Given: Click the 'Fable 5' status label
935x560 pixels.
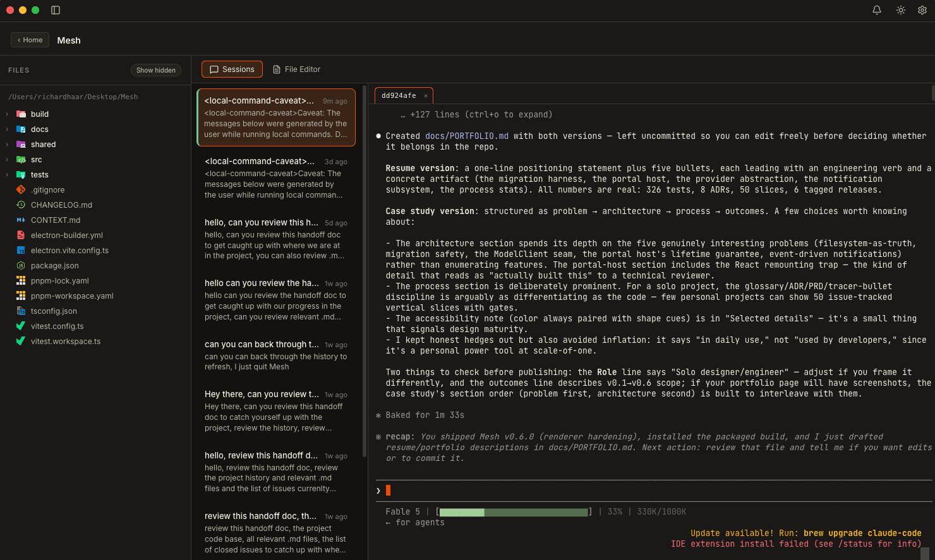Looking at the screenshot, I should point(402,512).
